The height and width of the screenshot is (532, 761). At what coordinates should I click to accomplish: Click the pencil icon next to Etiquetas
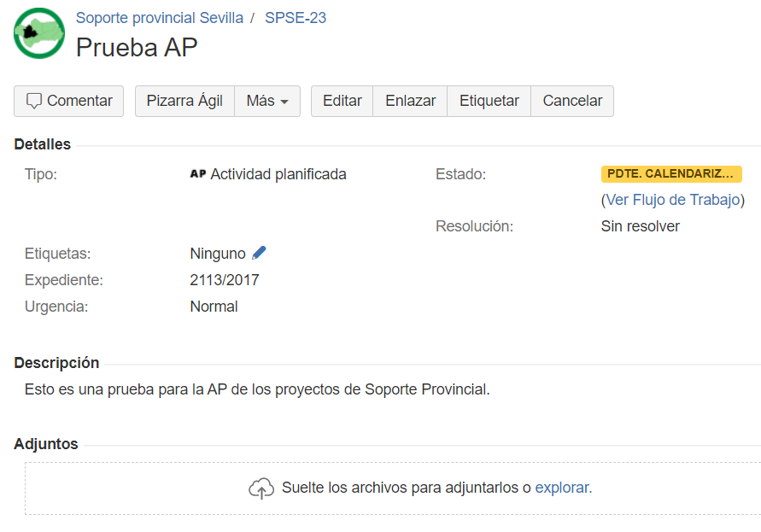(x=259, y=253)
